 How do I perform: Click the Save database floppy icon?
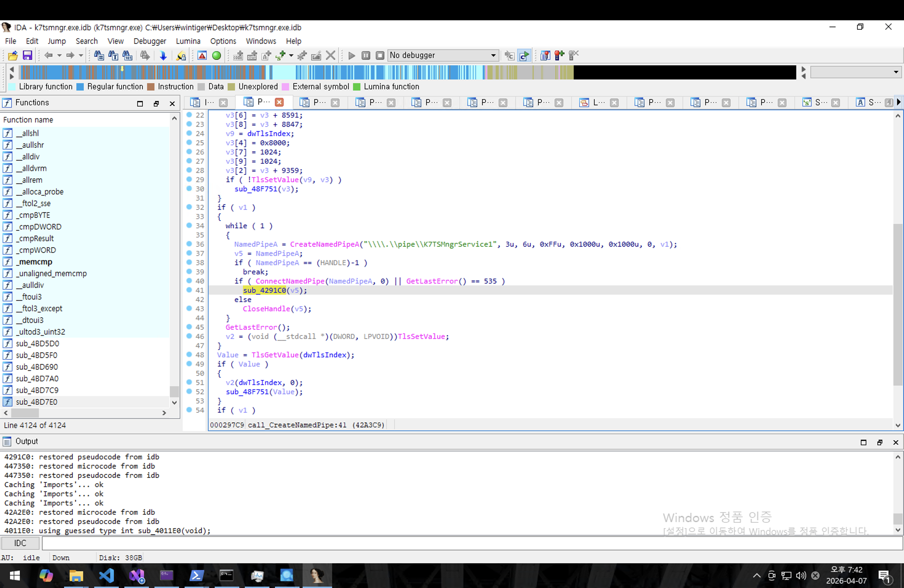[27, 55]
